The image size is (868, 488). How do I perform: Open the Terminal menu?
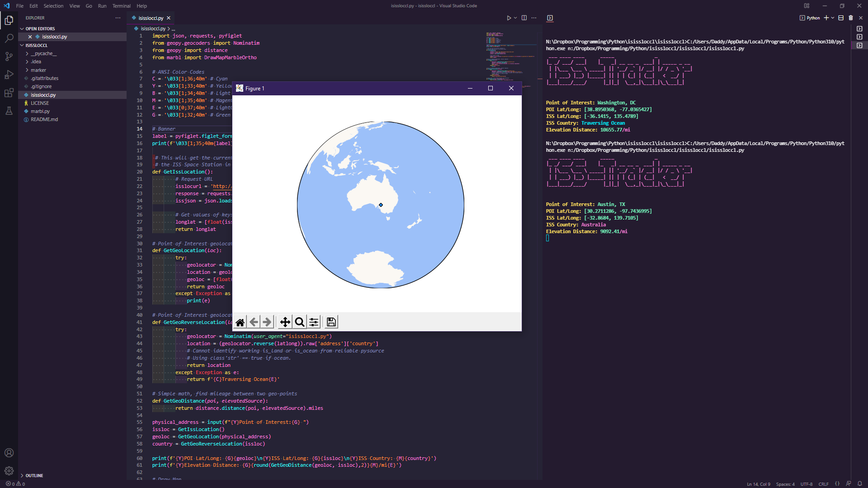[121, 6]
